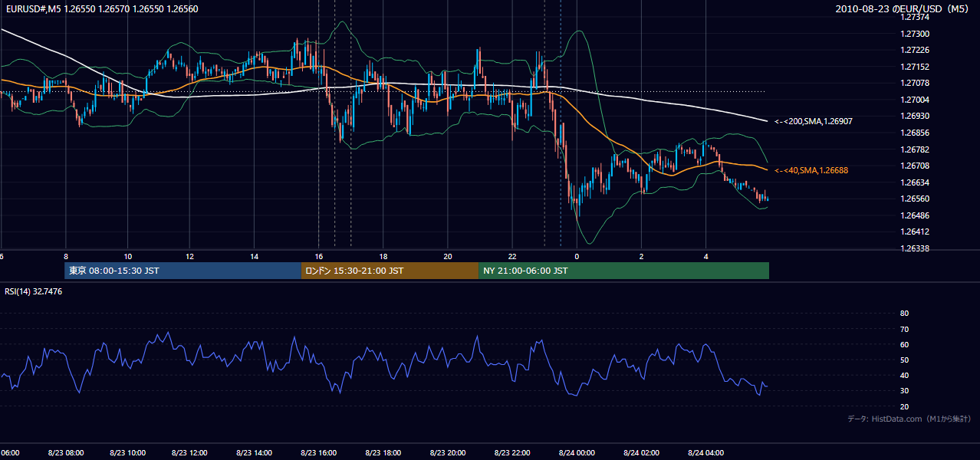Click RSI scale level 70
The width and height of the screenshot is (980, 460).
(x=904, y=330)
